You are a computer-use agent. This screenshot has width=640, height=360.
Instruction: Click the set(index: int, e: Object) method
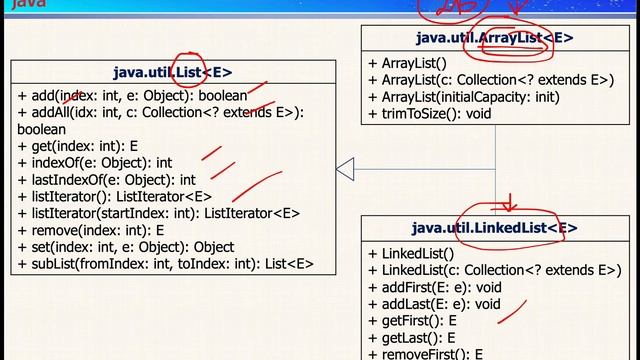(x=126, y=247)
